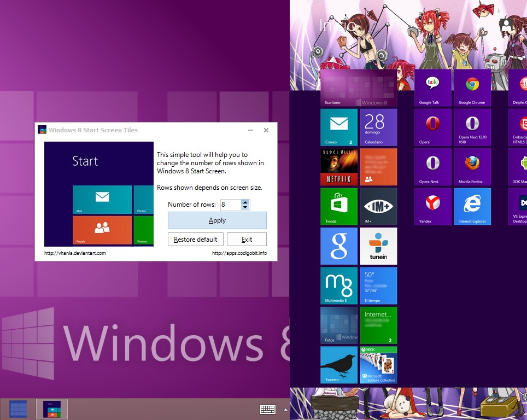
Task: Launch the Google Chrome tile
Action: [472, 88]
